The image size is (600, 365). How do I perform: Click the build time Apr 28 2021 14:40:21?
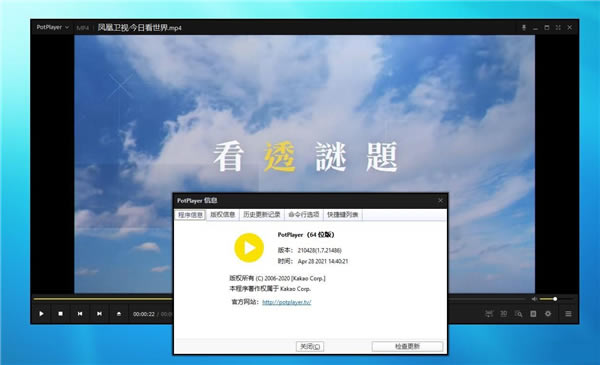point(323,261)
